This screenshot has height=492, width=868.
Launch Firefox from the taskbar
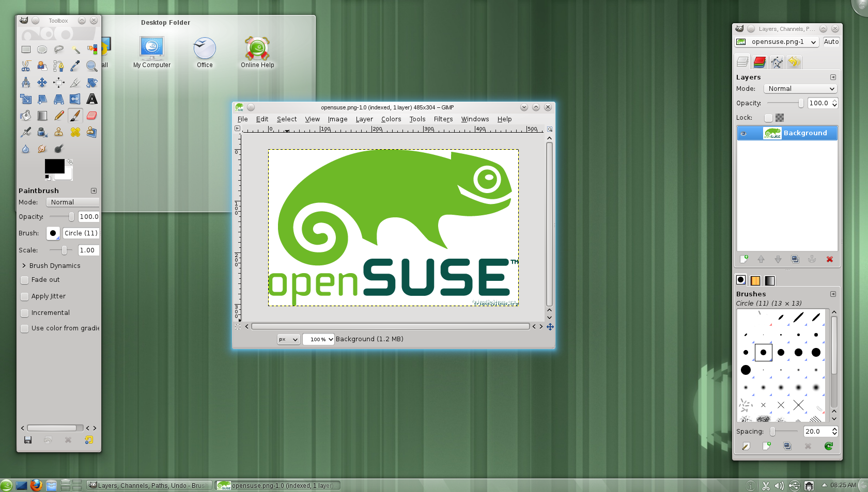(36, 485)
